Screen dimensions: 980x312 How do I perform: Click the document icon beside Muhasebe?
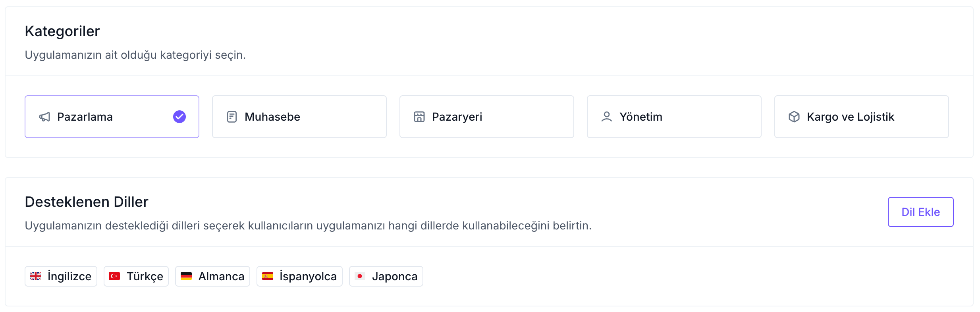(231, 116)
